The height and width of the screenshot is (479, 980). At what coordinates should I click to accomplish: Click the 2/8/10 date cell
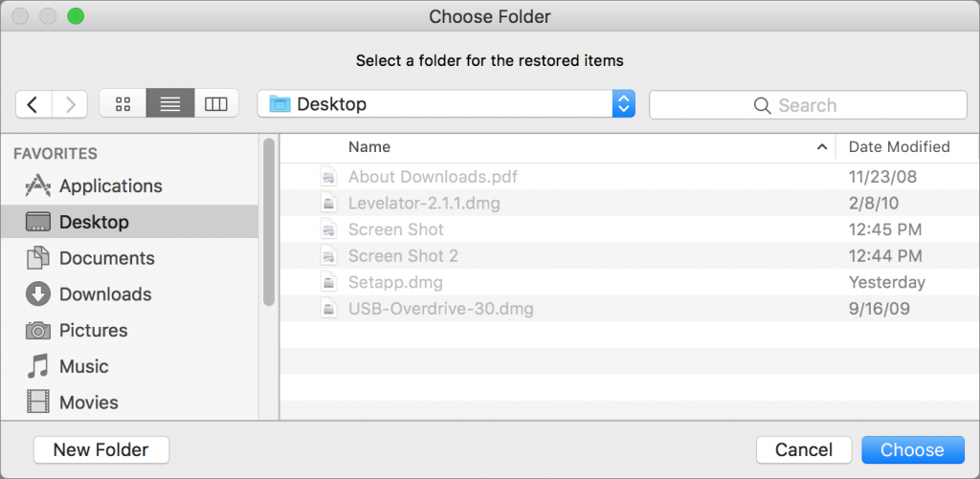873,203
